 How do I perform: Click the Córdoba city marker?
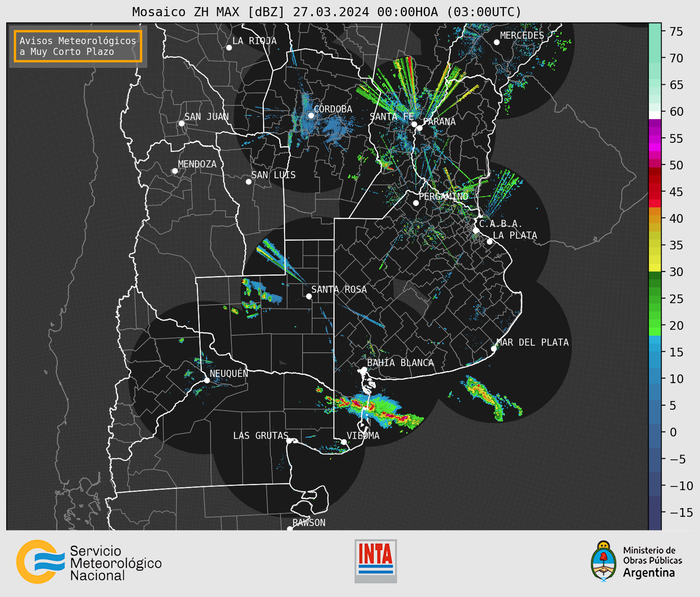(x=311, y=115)
